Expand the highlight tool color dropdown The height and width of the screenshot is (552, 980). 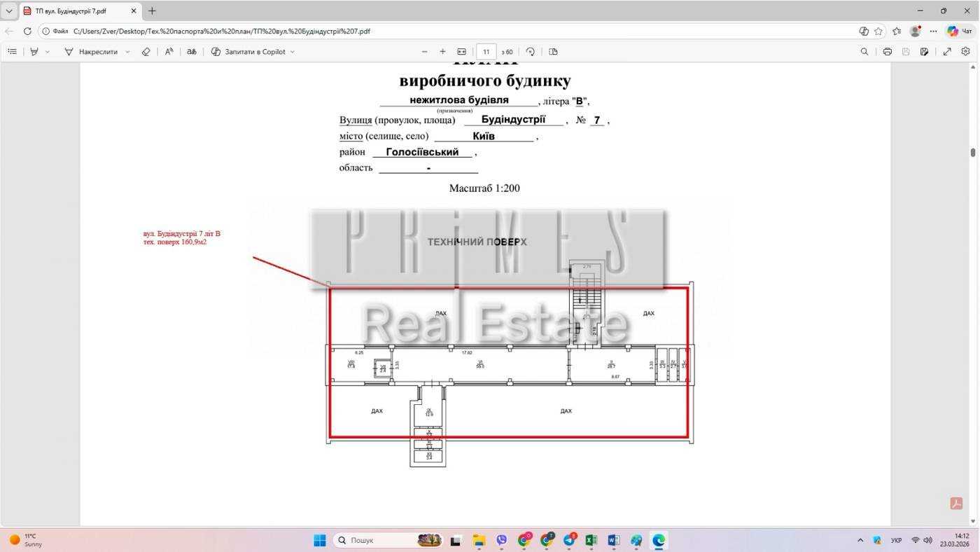point(48,52)
